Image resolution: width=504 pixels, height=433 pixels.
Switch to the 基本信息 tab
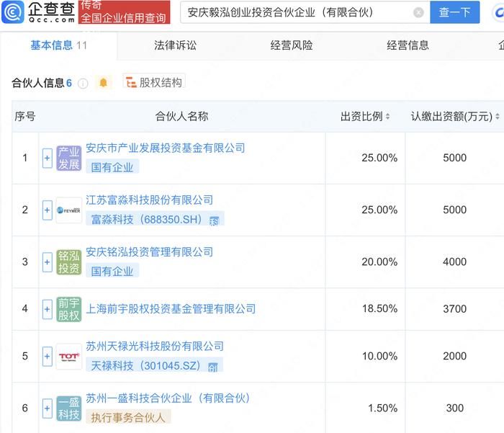59,45
